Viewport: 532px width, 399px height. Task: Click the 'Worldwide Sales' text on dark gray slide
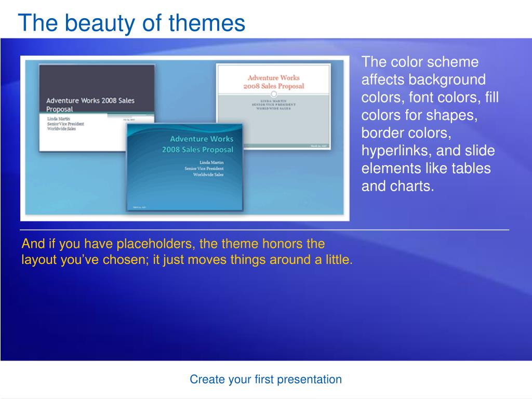tap(61, 129)
